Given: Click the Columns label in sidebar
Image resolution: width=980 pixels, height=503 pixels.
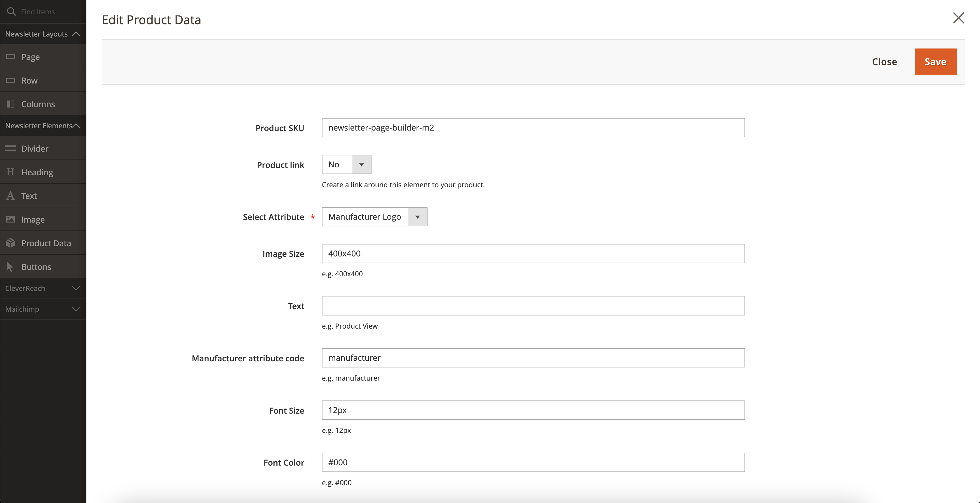Looking at the screenshot, I should pyautogui.click(x=38, y=104).
